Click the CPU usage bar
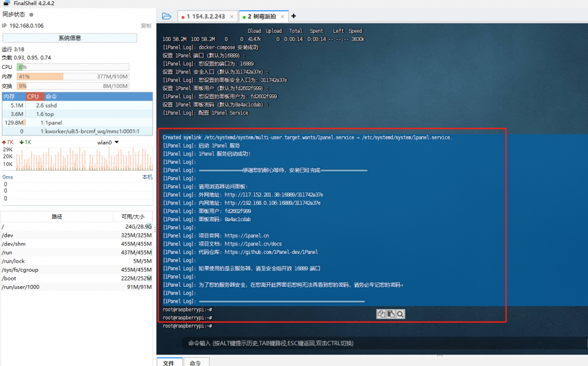The width and height of the screenshot is (588, 366). click(x=73, y=67)
